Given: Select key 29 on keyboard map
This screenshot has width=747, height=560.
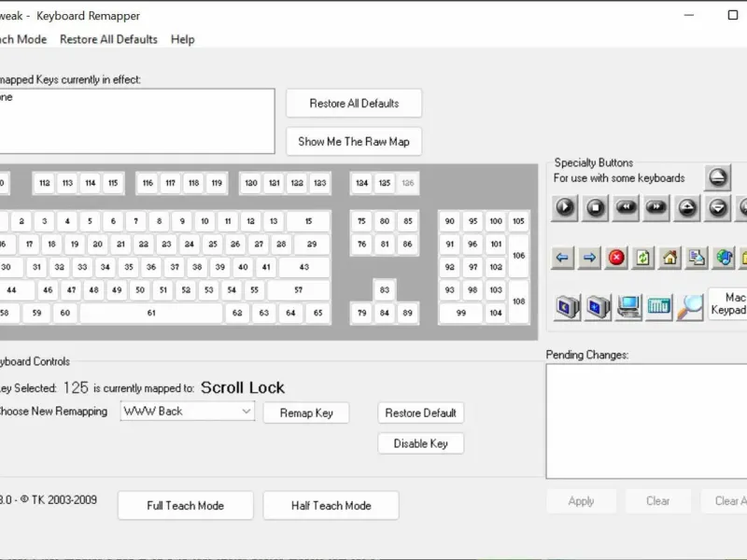Looking at the screenshot, I should point(312,245).
